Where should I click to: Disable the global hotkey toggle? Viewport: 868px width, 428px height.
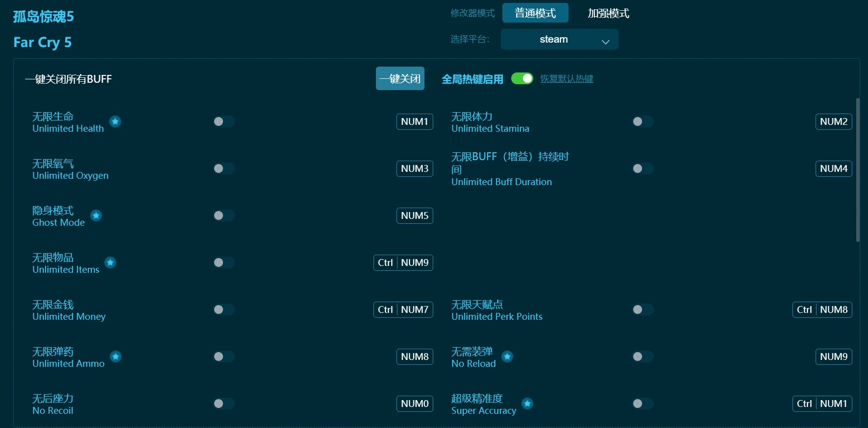coord(522,78)
